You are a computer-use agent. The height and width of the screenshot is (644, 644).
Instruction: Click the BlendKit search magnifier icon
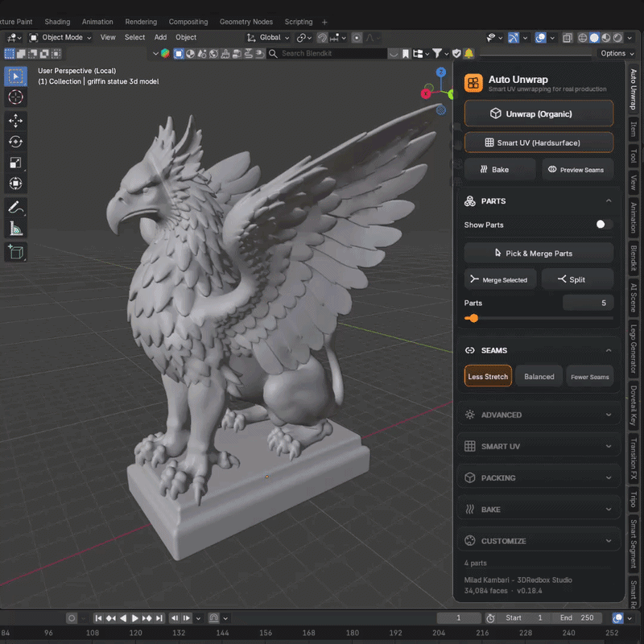tap(273, 53)
